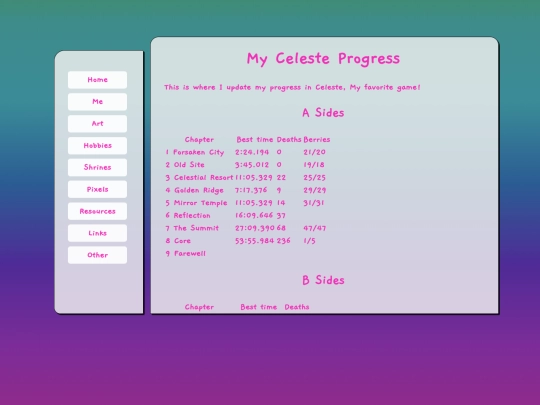Click Reflection time 16:09.646
Image resolution: width=540 pixels, height=405 pixels.
tap(254, 216)
